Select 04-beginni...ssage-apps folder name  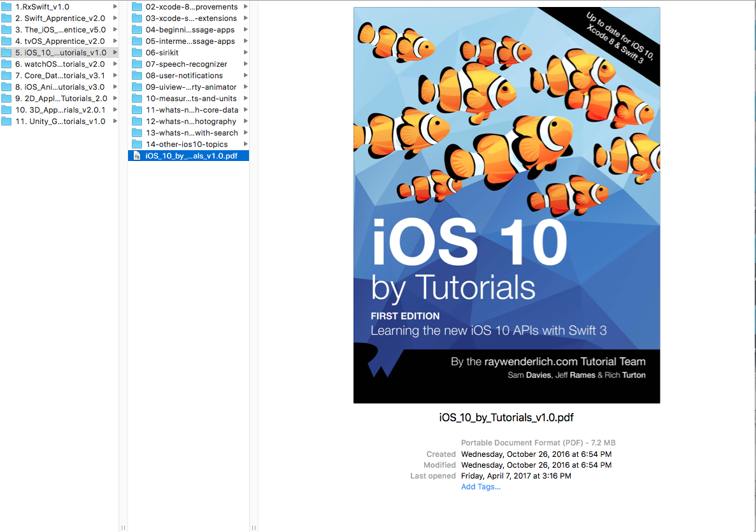click(x=190, y=30)
